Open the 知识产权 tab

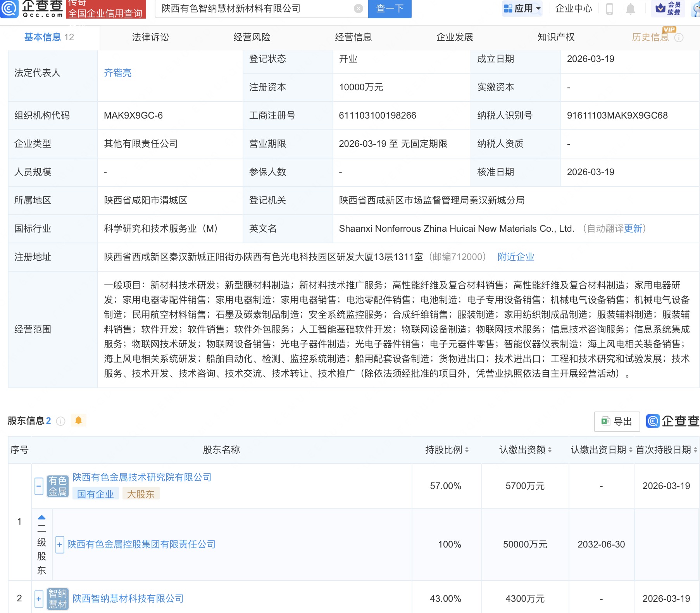(556, 37)
